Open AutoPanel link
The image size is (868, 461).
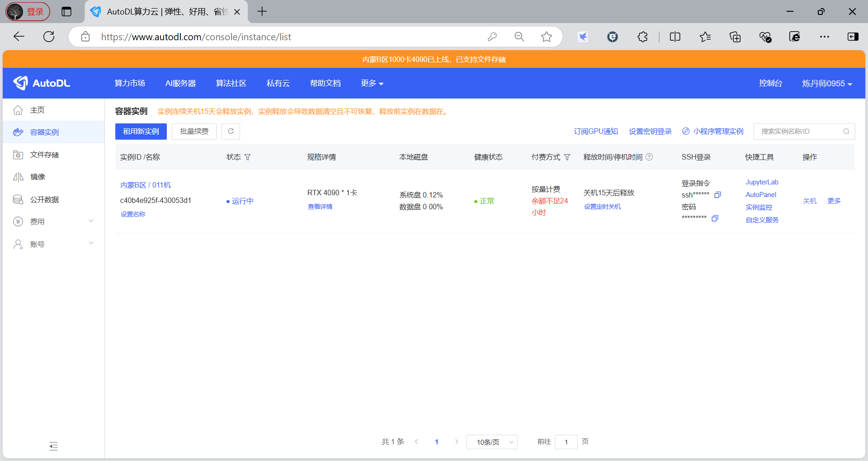click(761, 195)
